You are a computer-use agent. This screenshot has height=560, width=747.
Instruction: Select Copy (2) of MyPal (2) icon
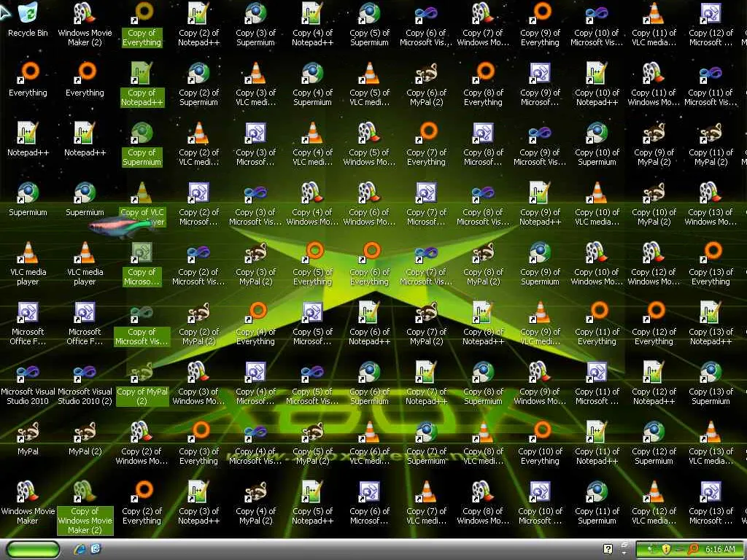pyautogui.click(x=198, y=323)
